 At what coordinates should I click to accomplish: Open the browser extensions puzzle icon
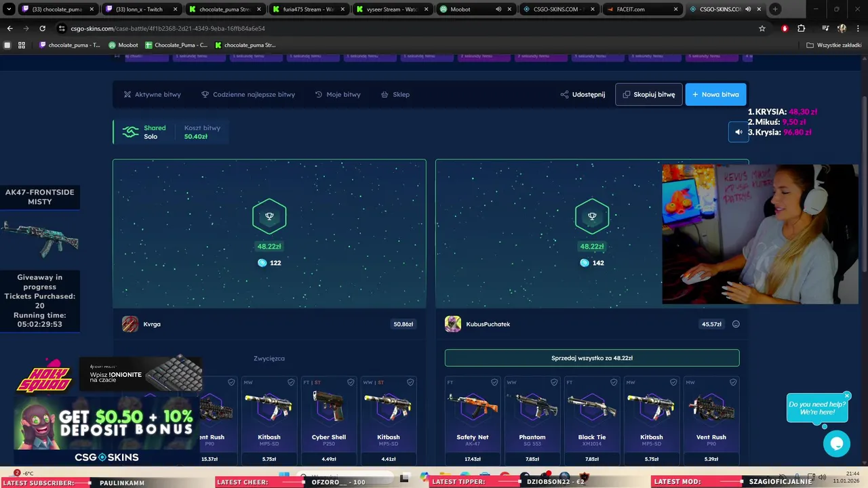802,28
